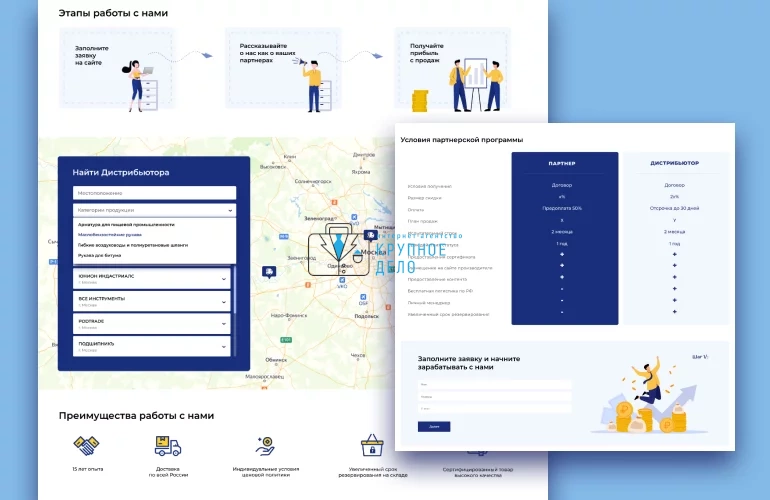Click the 'План продаж' row label

(422, 222)
